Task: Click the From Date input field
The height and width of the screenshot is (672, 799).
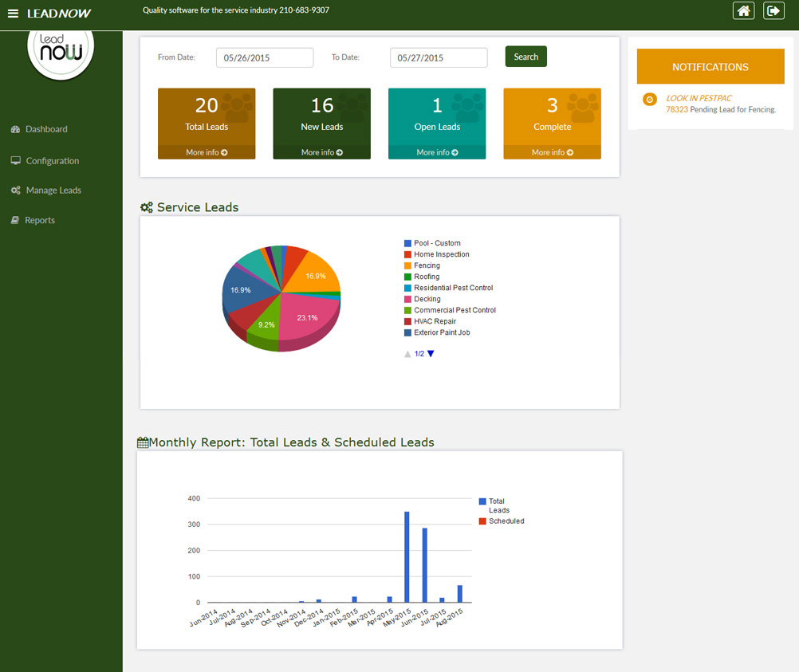Action: pos(264,57)
